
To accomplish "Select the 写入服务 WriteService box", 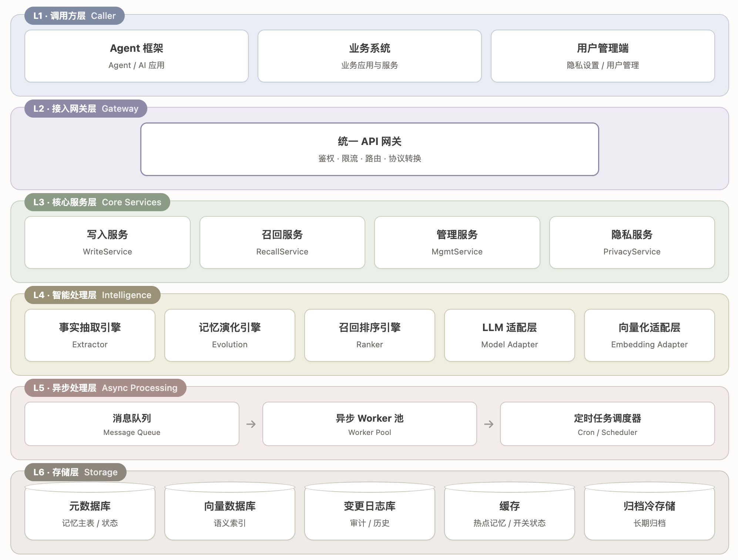I will click(x=107, y=243).
